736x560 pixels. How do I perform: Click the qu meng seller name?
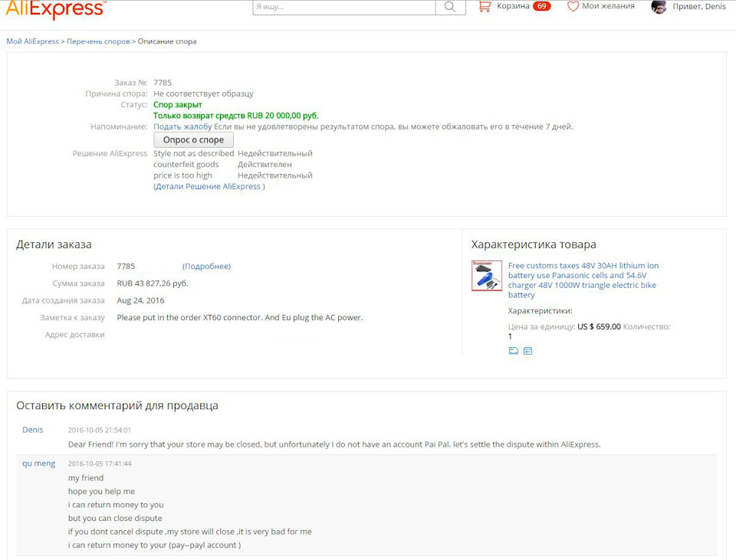[x=39, y=463]
